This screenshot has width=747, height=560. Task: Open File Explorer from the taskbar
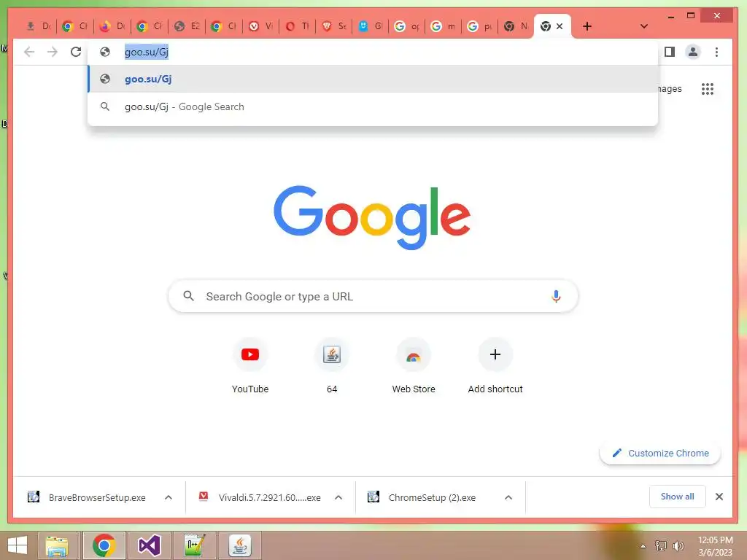coord(57,545)
